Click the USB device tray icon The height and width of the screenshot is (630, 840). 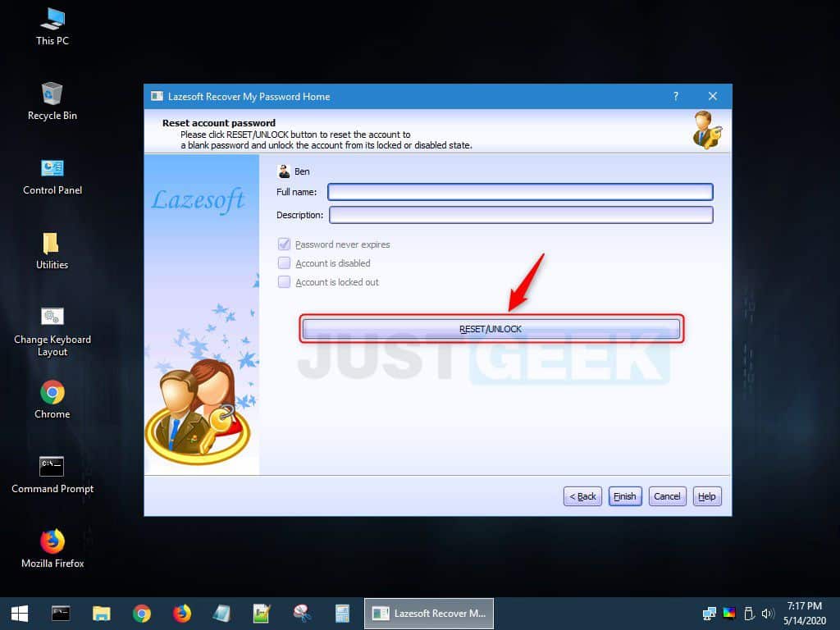(749, 614)
